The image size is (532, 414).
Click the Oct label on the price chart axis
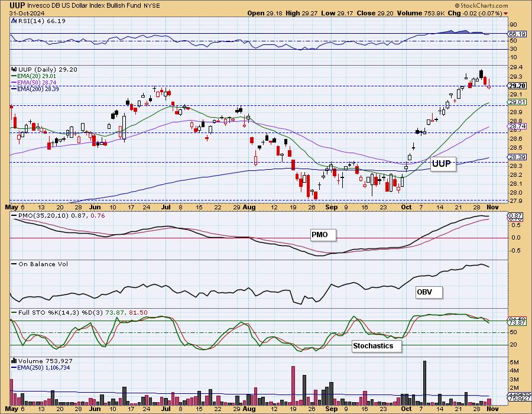coord(406,206)
